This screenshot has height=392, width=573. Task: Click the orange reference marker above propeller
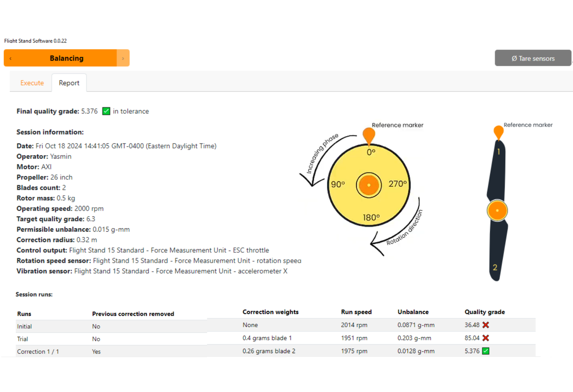click(498, 132)
